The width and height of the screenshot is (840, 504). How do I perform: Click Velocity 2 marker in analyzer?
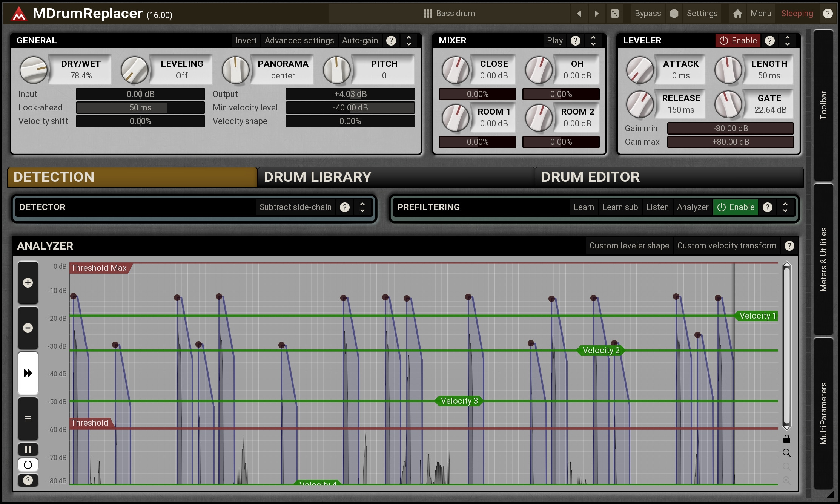[x=601, y=351]
